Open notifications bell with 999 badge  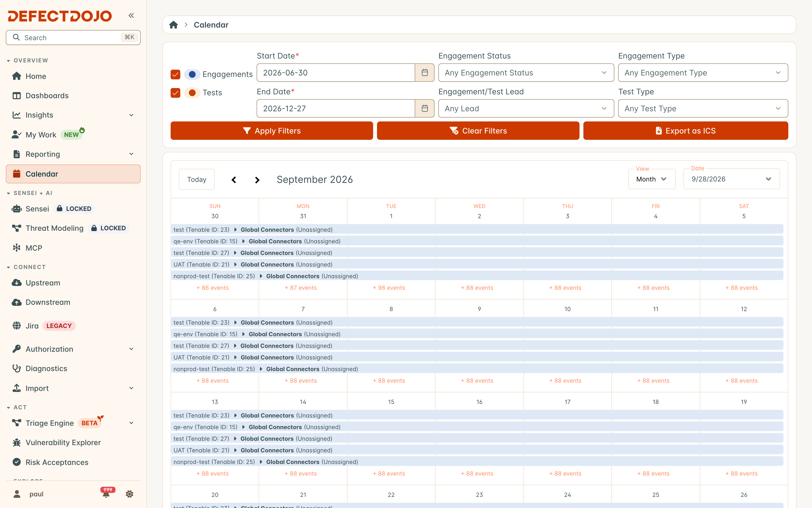107,493
